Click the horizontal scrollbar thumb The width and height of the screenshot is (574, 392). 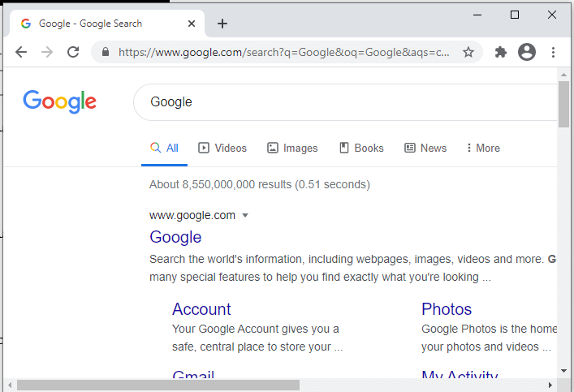coord(158,385)
